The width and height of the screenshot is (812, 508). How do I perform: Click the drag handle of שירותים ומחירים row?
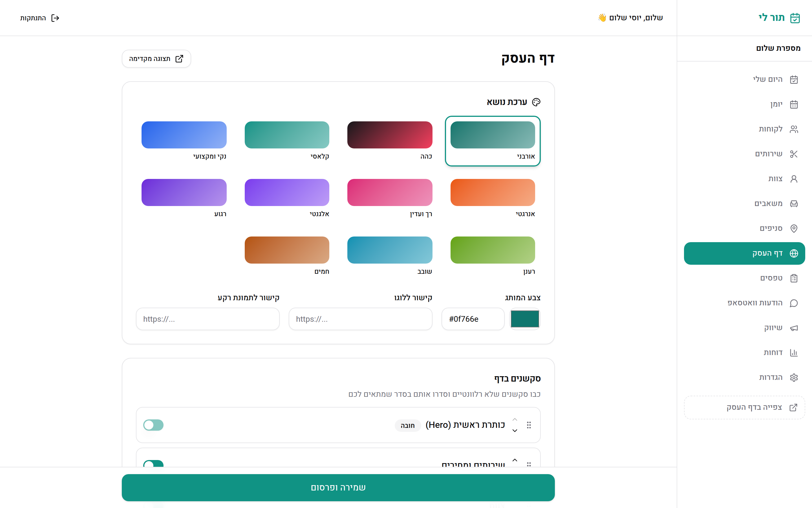(x=529, y=464)
